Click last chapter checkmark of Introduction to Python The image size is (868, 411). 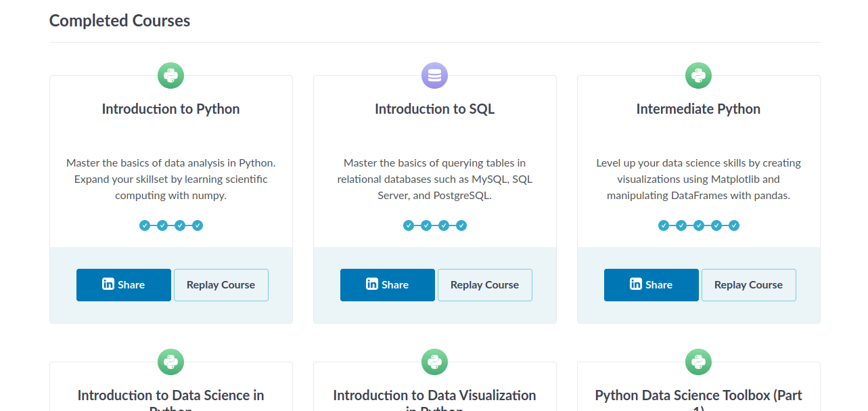click(198, 225)
